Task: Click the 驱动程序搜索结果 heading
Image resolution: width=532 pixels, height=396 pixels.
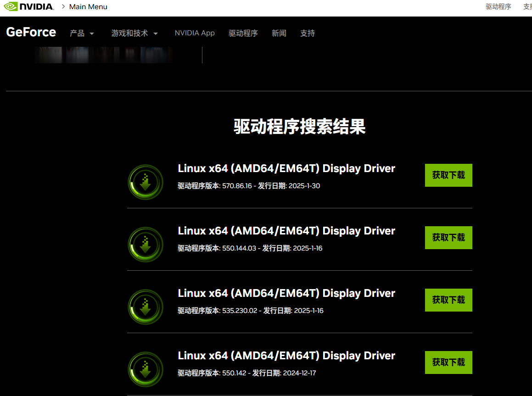Action: [x=300, y=127]
